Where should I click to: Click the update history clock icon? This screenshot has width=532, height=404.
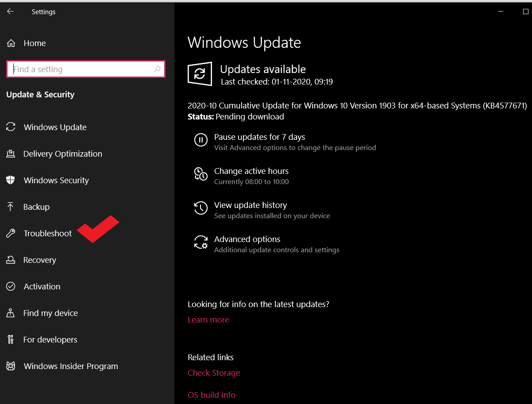pyautogui.click(x=201, y=208)
